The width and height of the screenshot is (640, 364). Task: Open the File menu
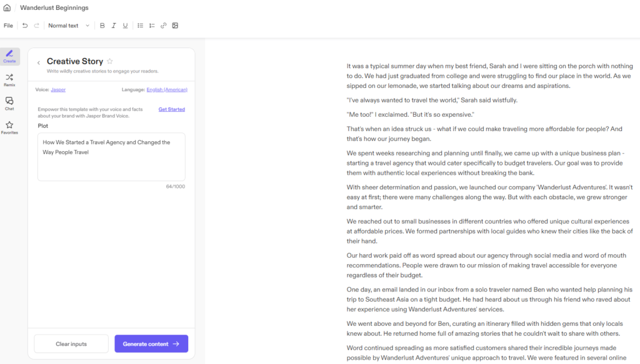tap(8, 26)
